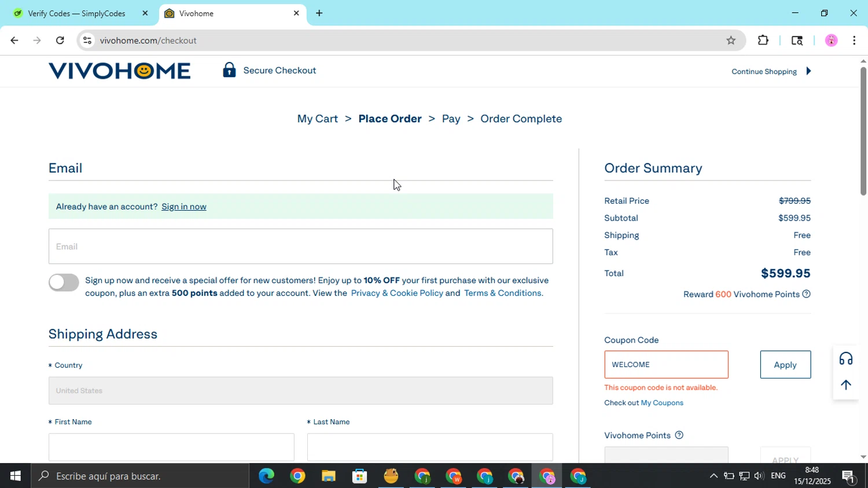Switch to the Vivohome tab
The height and width of the screenshot is (488, 868).
[233, 13]
